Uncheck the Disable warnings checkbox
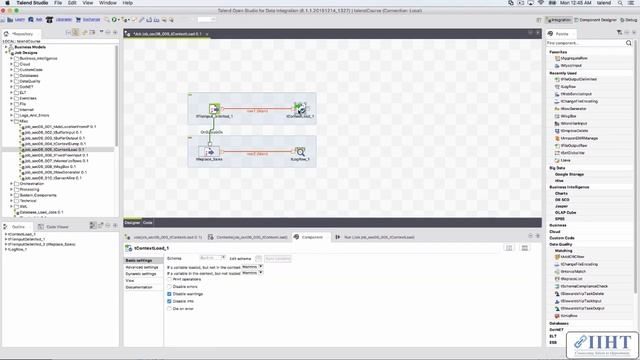The width and height of the screenshot is (640, 360). click(x=169, y=294)
